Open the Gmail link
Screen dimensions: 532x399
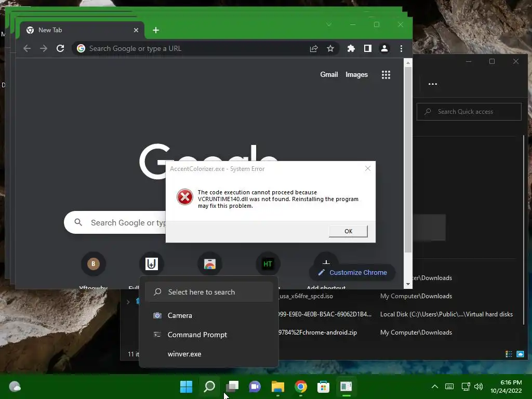329,75
